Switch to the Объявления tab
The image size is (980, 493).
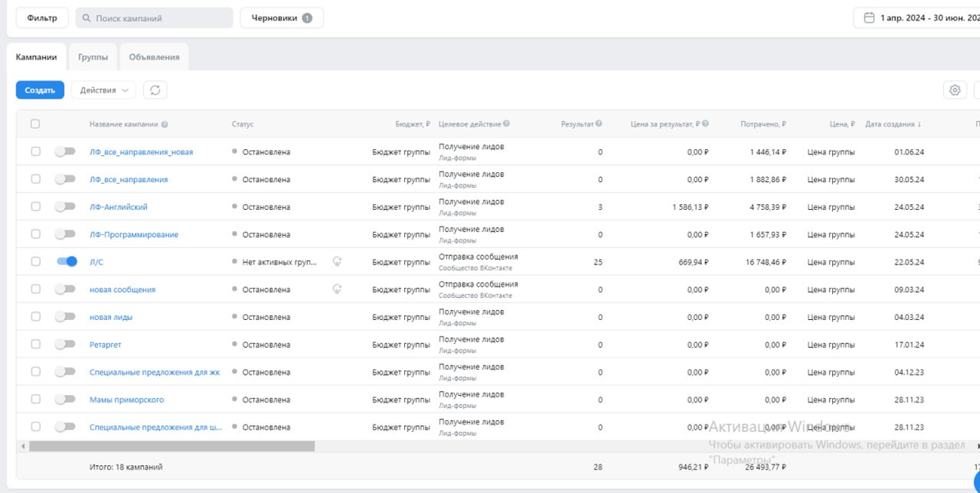pos(154,57)
